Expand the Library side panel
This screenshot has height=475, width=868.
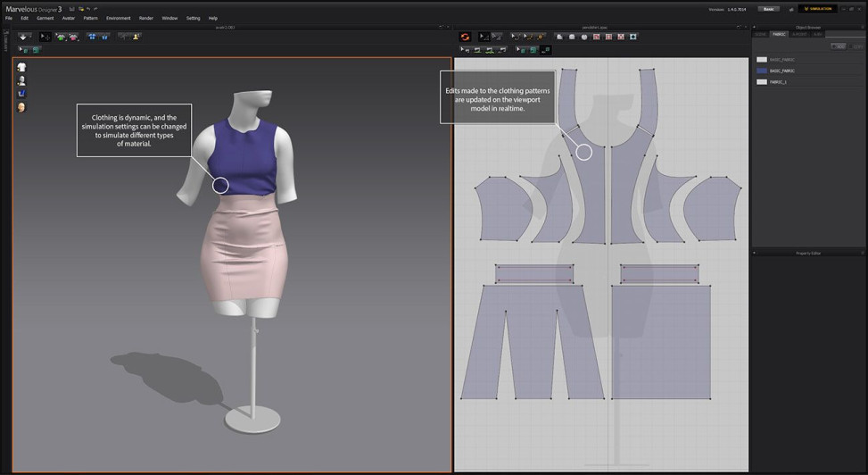[5, 40]
